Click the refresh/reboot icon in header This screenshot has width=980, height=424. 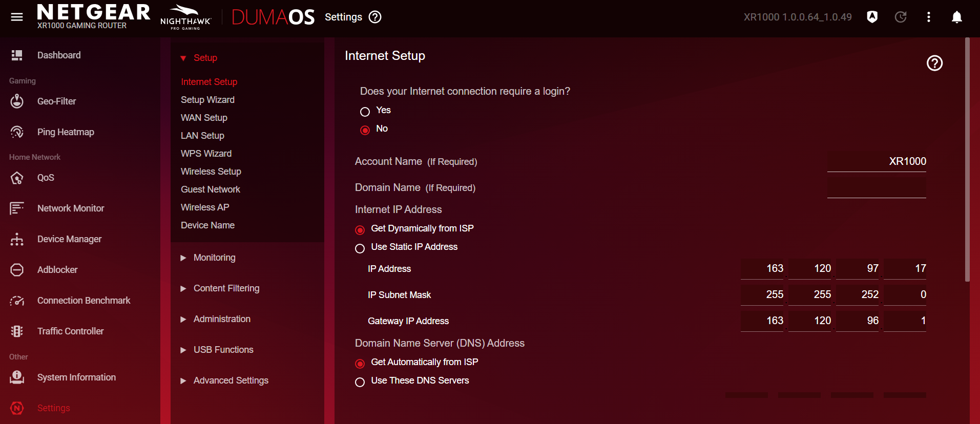[900, 17]
